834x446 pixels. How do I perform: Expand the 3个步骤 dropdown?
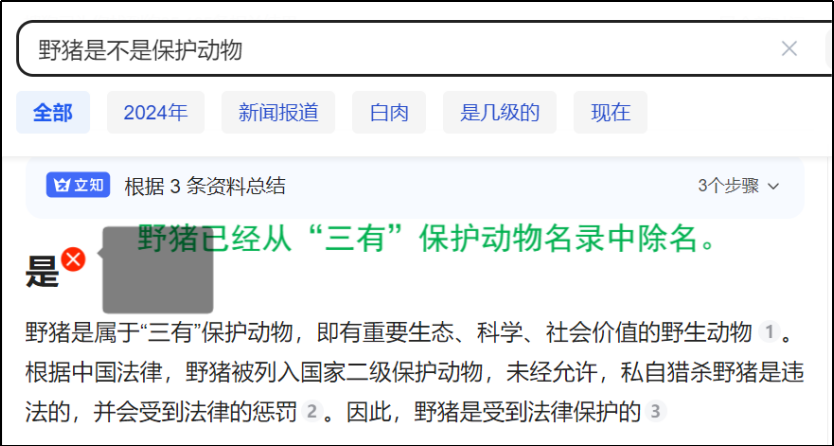(x=738, y=186)
